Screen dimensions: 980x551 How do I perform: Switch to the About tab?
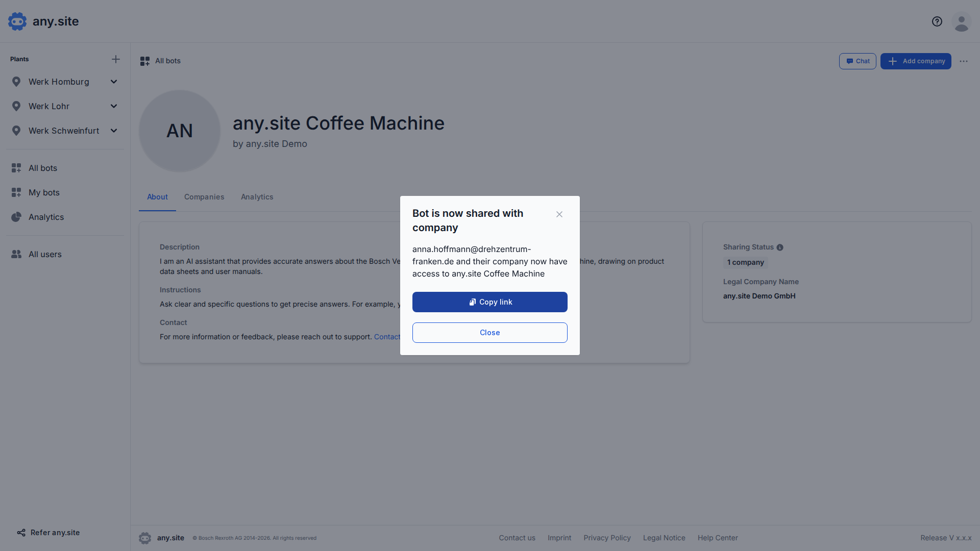click(157, 197)
